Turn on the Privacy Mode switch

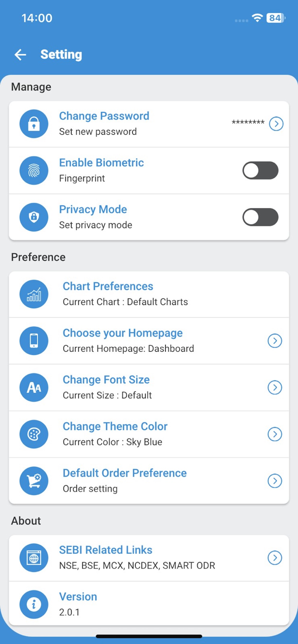coord(260,217)
